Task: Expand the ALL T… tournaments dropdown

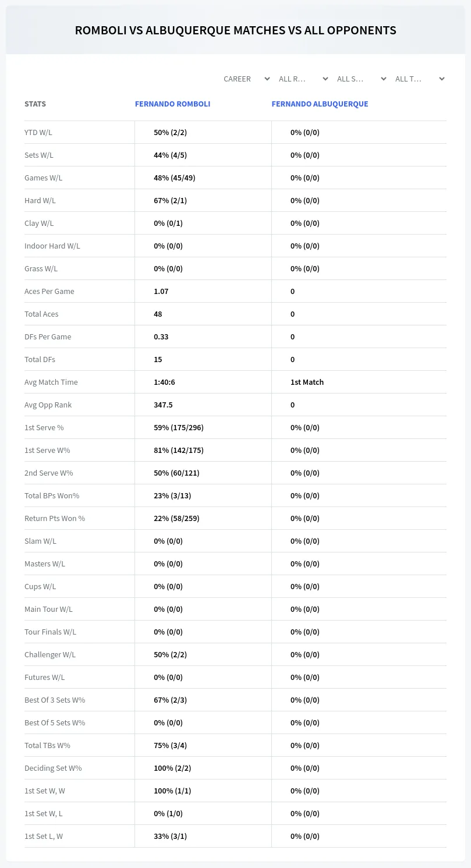Action: [x=419, y=79]
